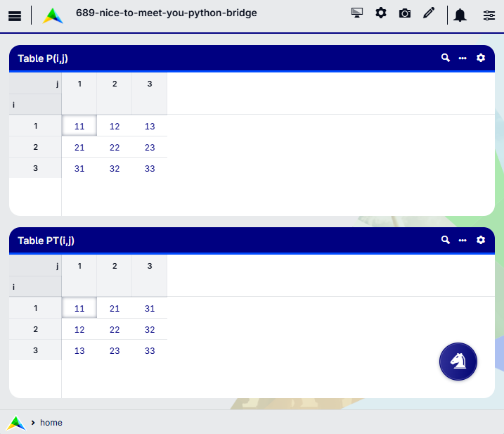This screenshot has height=434, width=504.
Task: Open the hamburger main menu
Action: point(15,16)
